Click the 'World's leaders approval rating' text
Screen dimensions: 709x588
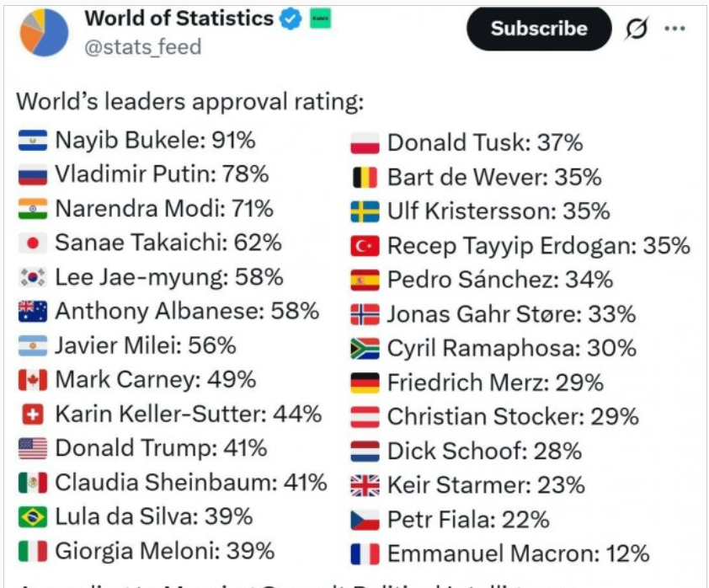click(190, 101)
